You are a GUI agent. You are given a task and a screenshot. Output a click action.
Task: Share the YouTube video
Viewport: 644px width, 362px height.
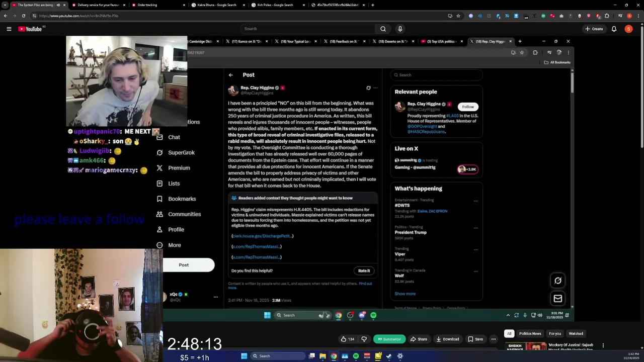419,339
